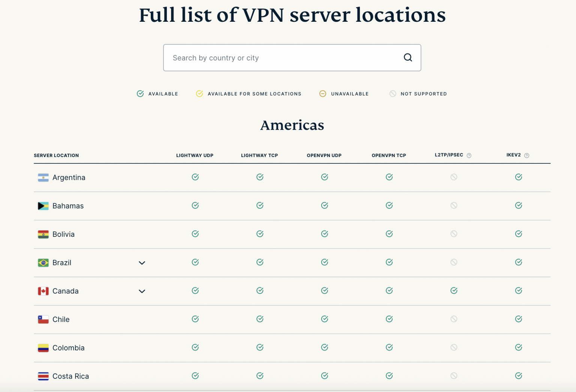Expand the Brazil server locations row
The image size is (576, 392).
pyautogui.click(x=142, y=263)
